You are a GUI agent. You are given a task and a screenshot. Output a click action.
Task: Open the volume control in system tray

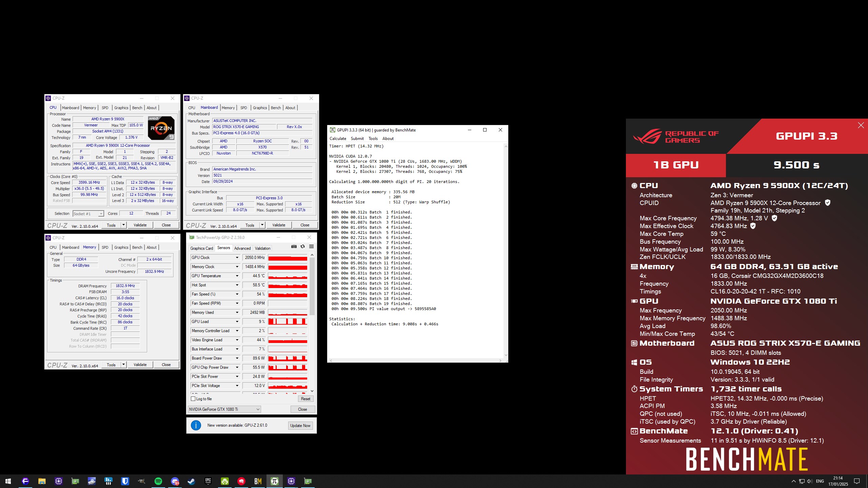pyautogui.click(x=810, y=481)
